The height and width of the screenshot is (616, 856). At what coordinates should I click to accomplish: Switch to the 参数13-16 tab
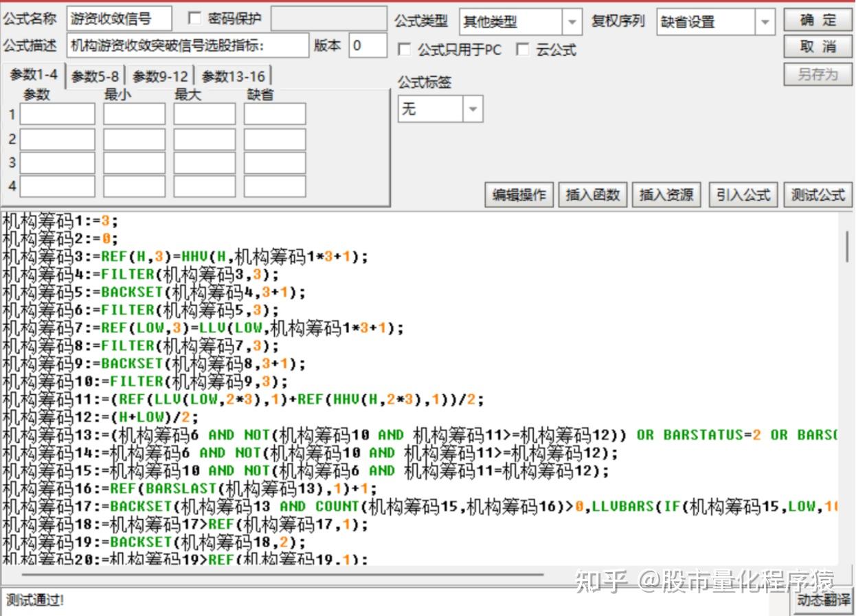[x=233, y=76]
